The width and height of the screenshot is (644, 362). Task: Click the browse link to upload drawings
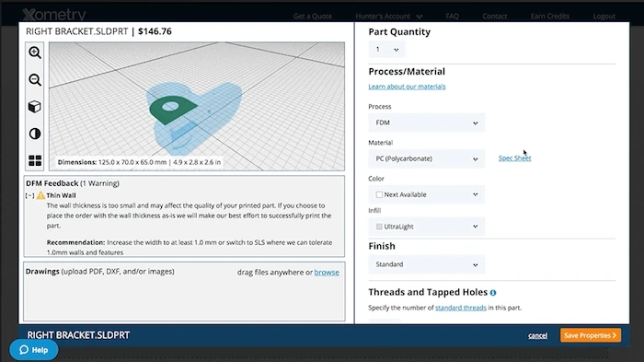(x=327, y=273)
